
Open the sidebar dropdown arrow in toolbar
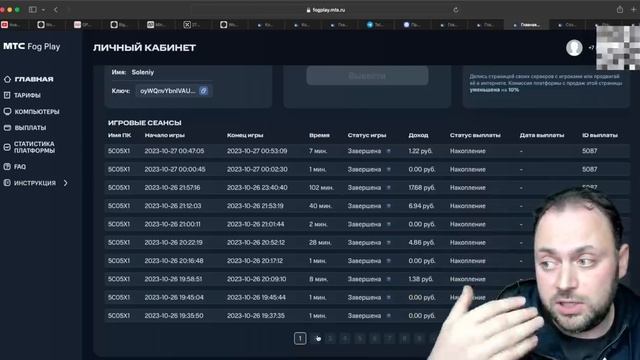click(43, 10)
